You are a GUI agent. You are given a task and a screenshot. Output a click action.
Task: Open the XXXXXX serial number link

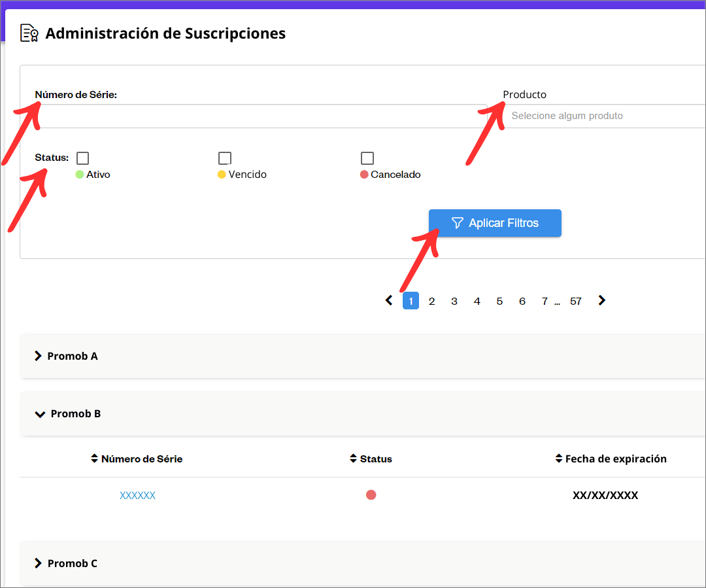tap(137, 496)
